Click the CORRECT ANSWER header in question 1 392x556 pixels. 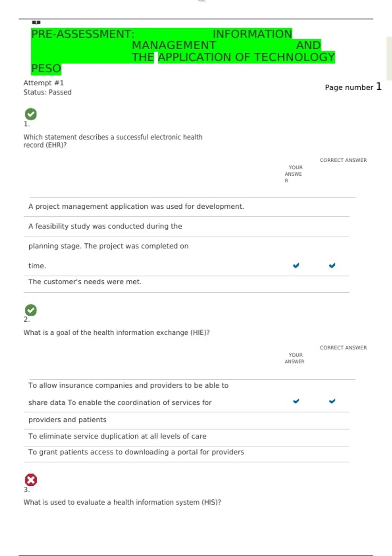(x=343, y=160)
